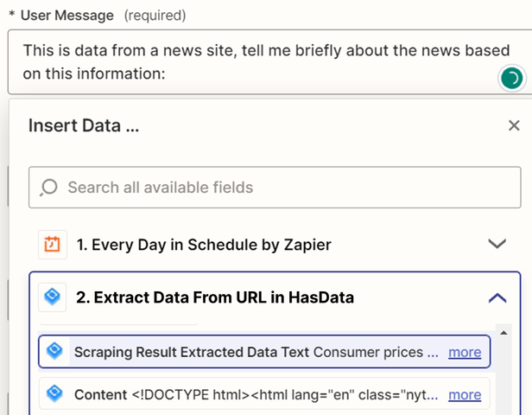This screenshot has width=532, height=415.
Task: Click the green circular icon in message box
Action: click(511, 79)
